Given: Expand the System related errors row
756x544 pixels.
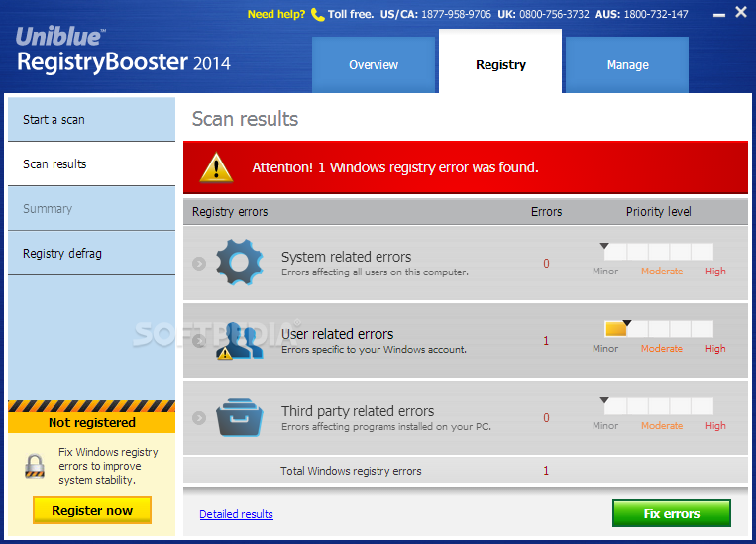Looking at the screenshot, I should point(199,264).
